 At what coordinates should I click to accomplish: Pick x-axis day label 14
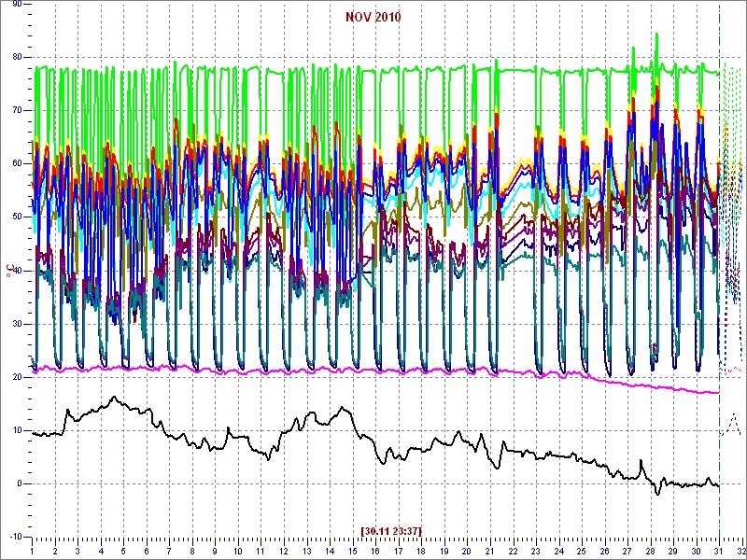click(331, 551)
